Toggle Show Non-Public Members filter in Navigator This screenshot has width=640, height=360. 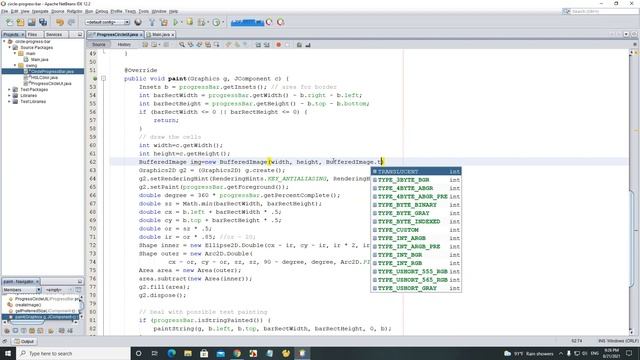(31, 331)
